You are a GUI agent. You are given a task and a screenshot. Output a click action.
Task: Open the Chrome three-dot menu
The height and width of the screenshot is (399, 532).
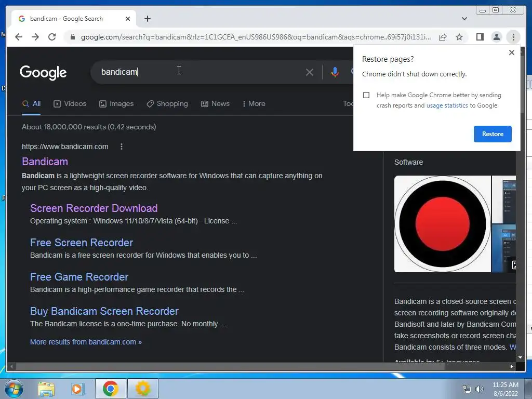coord(513,37)
